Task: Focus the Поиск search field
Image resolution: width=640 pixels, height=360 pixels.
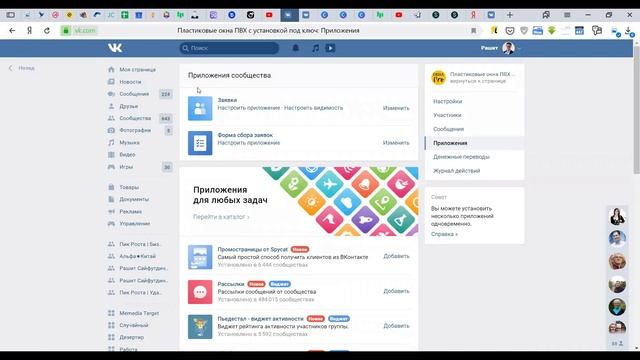Action: (x=229, y=48)
